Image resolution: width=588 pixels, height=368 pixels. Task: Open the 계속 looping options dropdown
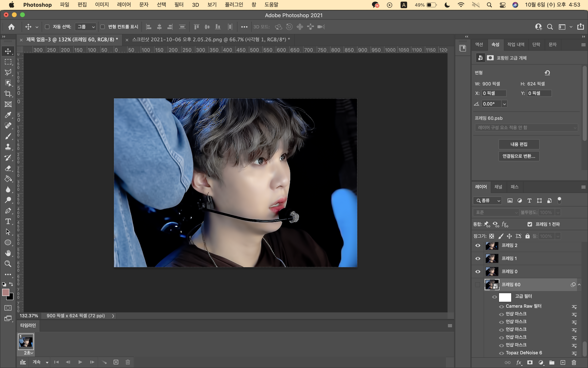pyautogui.click(x=41, y=362)
